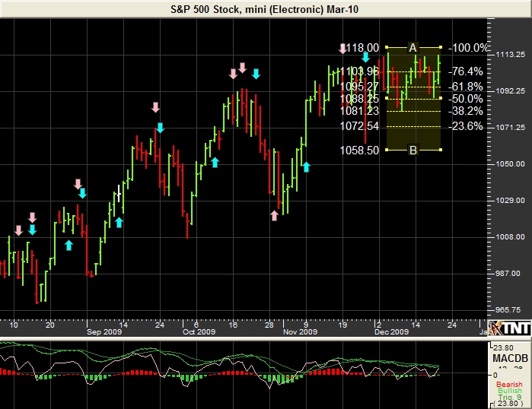Image resolution: width=532 pixels, height=409 pixels.
Task: Select the green Bullish legend entry
Action: 510,391
